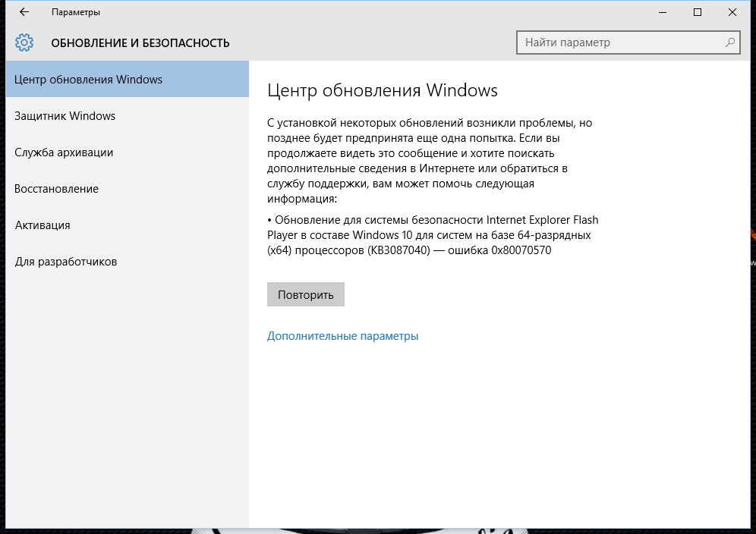Viewport: 756px width, 534px height.
Task: Go to the Активация section
Action: click(42, 225)
